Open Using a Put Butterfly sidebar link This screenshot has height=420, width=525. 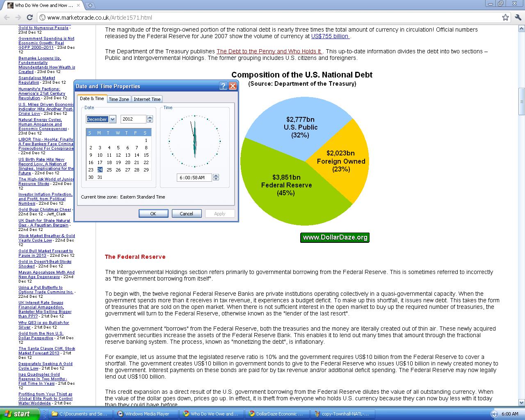pos(46,290)
